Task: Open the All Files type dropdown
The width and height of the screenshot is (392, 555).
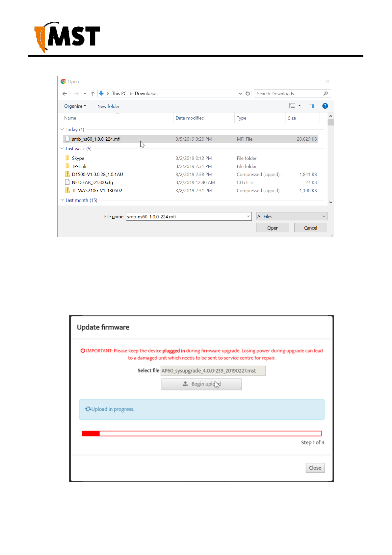Action: (292, 216)
